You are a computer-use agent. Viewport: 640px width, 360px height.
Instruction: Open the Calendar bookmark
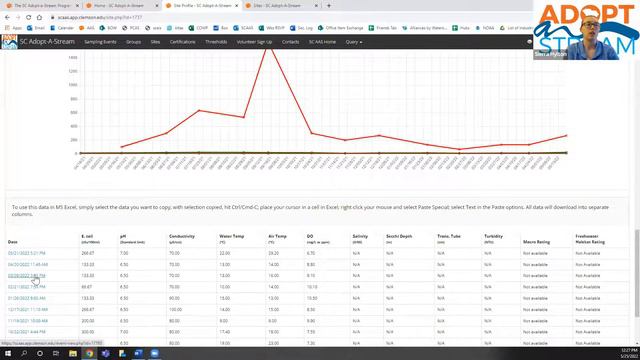62,28
